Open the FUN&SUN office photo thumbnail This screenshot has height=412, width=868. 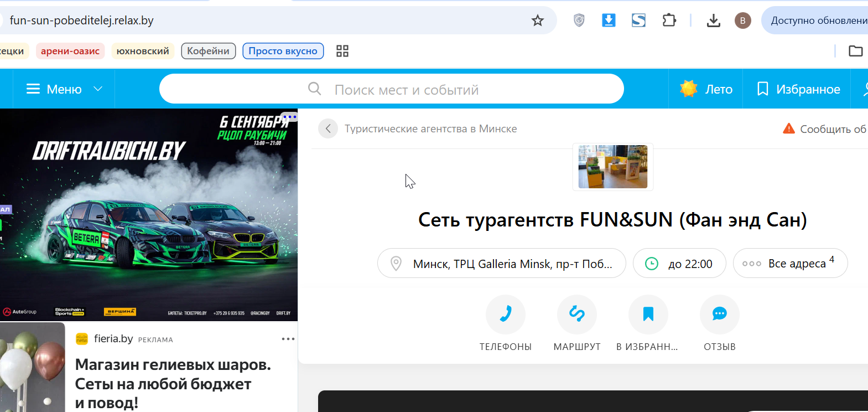click(613, 167)
